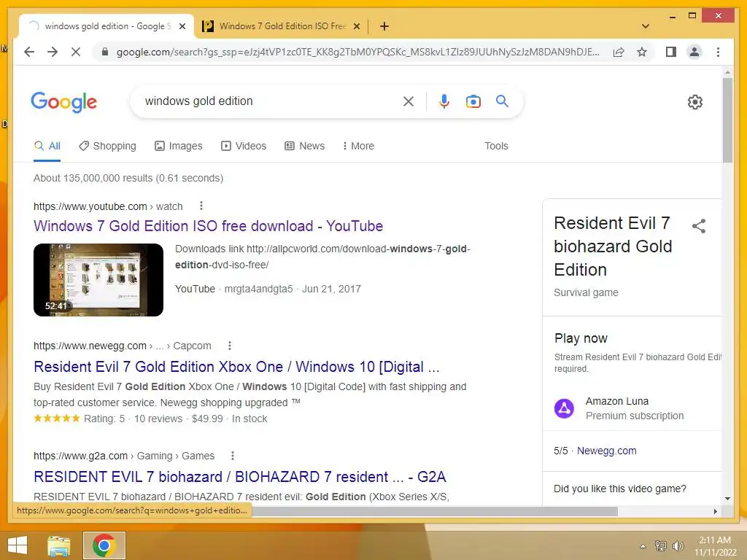
Task: Open Windows 7 Gold Edition ISO YouTube link
Action: coord(208,226)
